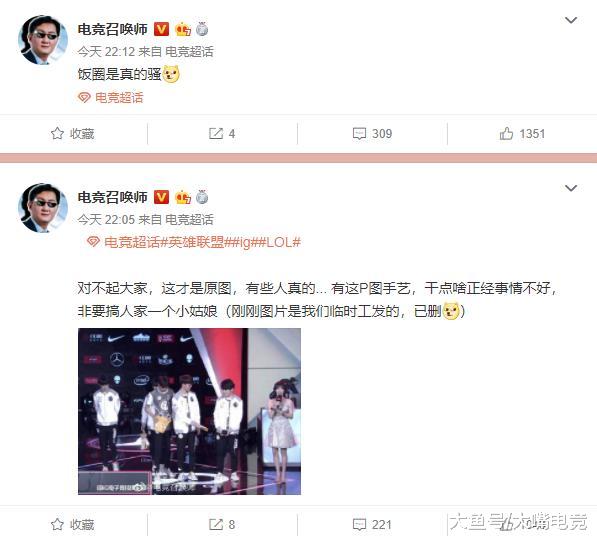The image size is (597, 543).
Task: Open comments on the second post (221)
Action: 372,525
